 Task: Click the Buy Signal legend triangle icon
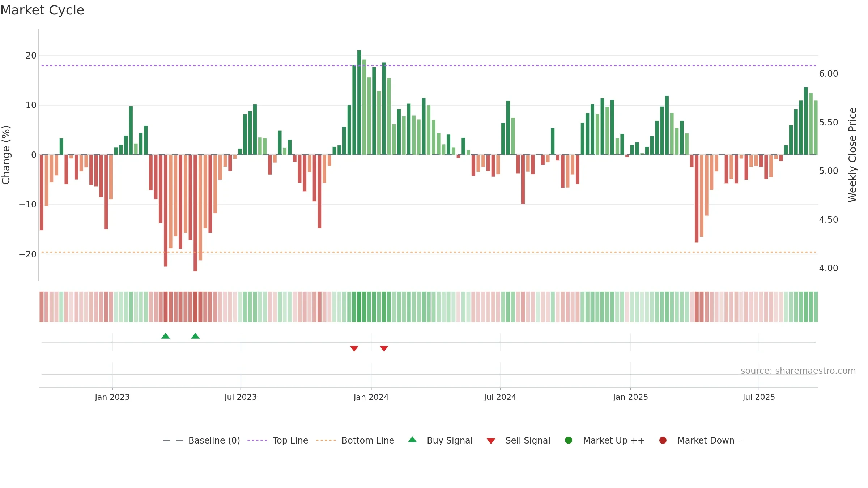412,440
